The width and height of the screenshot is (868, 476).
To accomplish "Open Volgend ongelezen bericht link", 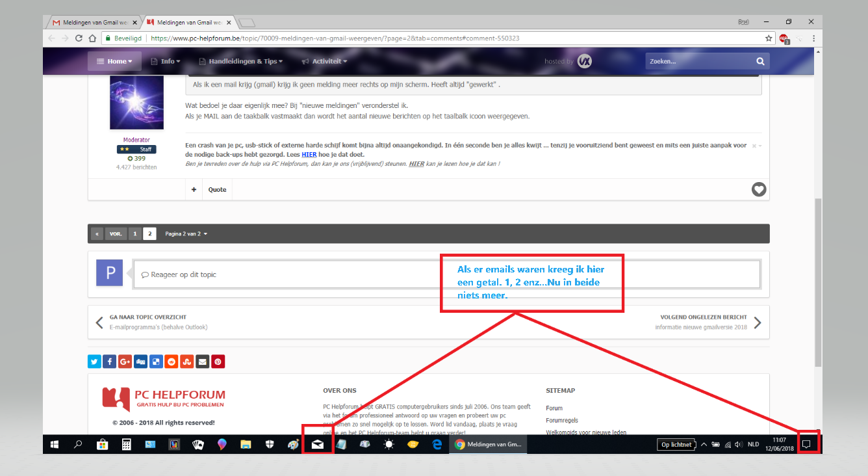I will pos(704,317).
